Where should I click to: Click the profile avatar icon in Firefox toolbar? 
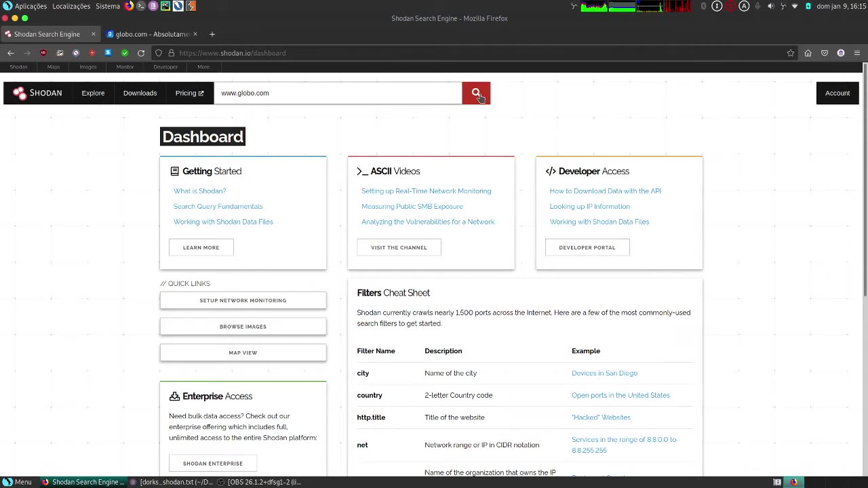tap(841, 53)
